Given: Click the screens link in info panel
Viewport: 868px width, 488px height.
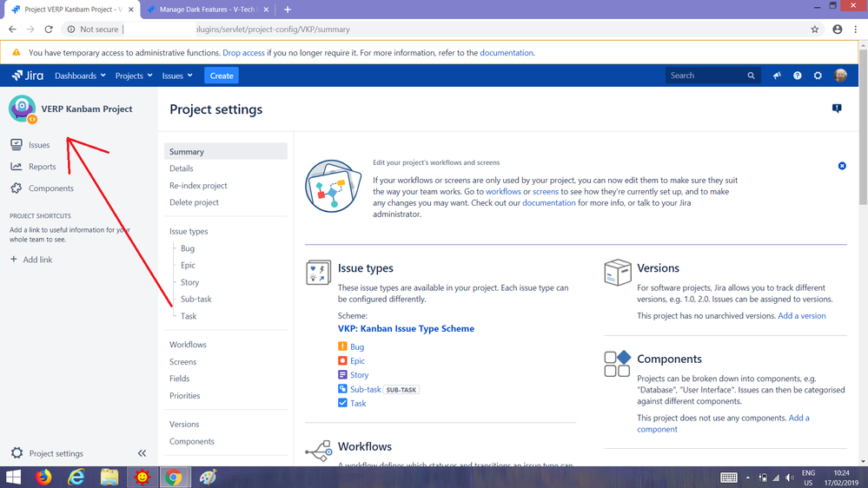Looking at the screenshot, I should 546,191.
